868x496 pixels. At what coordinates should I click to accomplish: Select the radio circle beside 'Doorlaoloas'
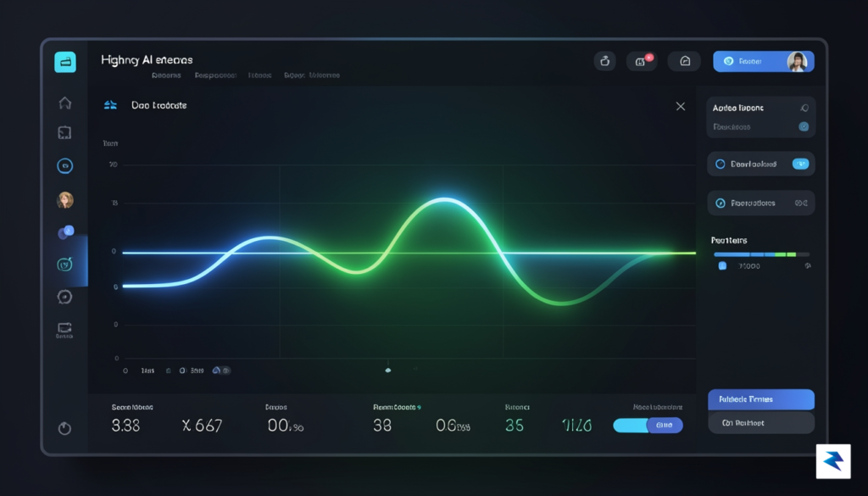721,164
